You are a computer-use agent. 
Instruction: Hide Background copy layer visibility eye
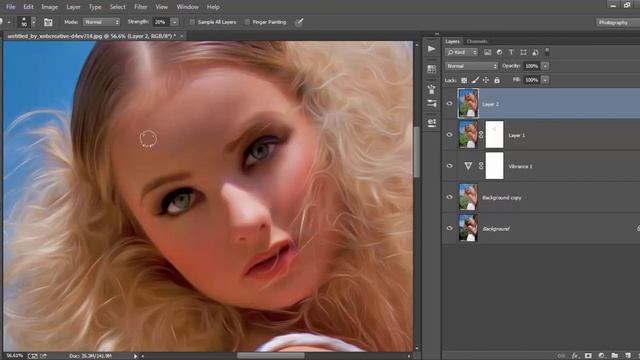(x=449, y=197)
